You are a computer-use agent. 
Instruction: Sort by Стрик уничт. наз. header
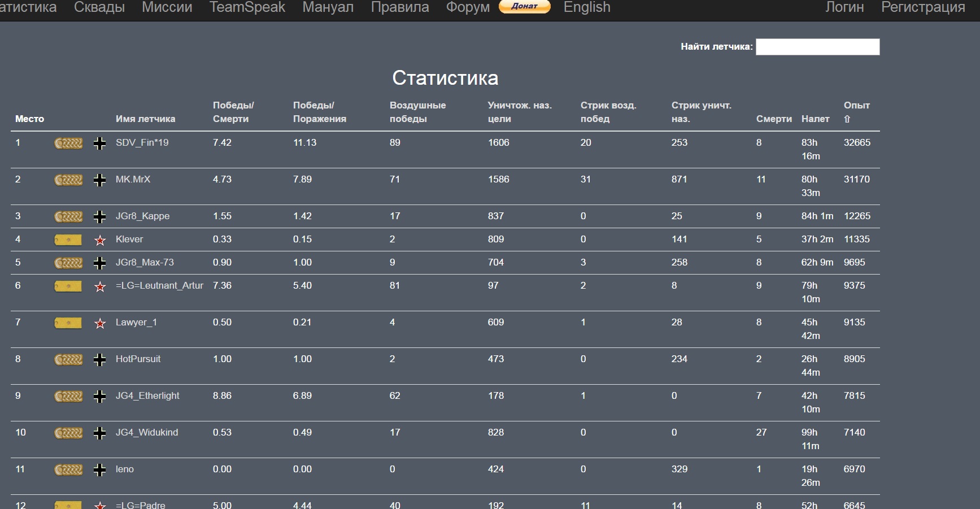(x=702, y=112)
